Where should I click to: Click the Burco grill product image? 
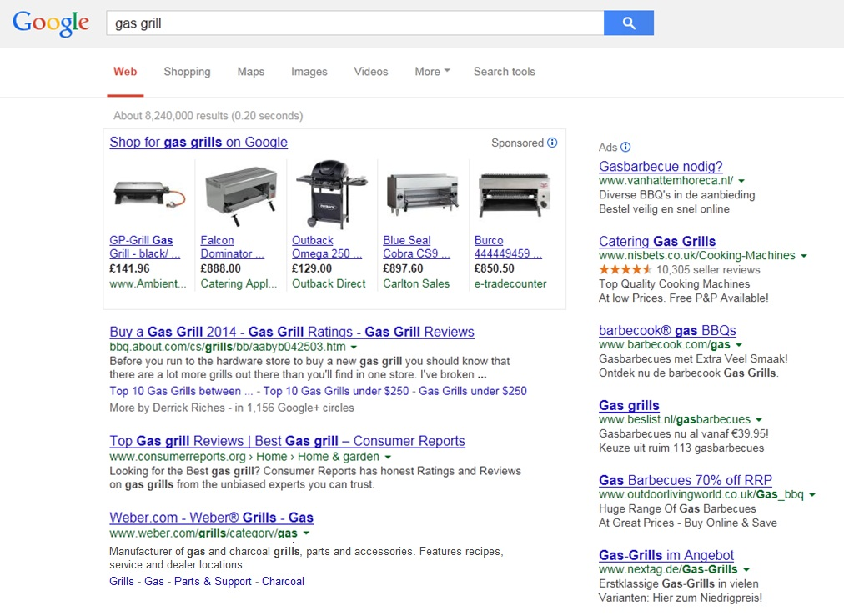tap(514, 194)
